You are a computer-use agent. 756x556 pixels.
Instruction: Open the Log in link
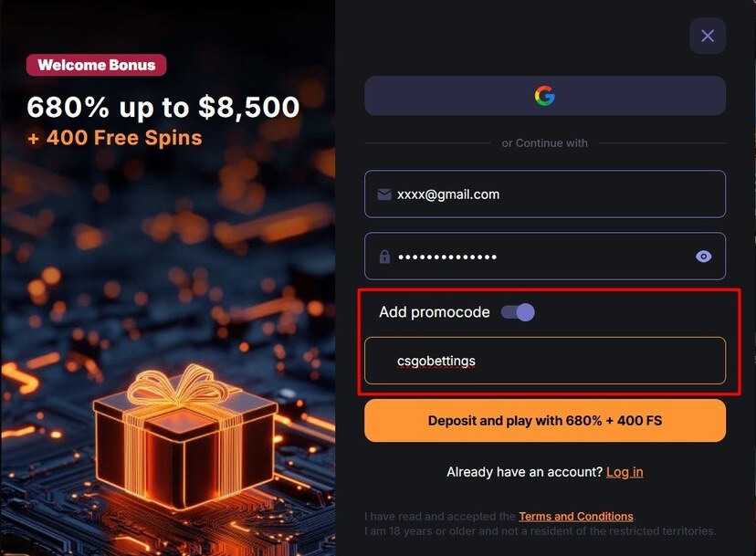625,472
